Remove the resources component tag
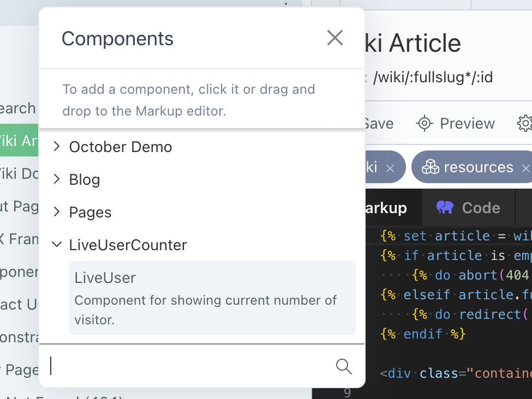 (x=526, y=168)
